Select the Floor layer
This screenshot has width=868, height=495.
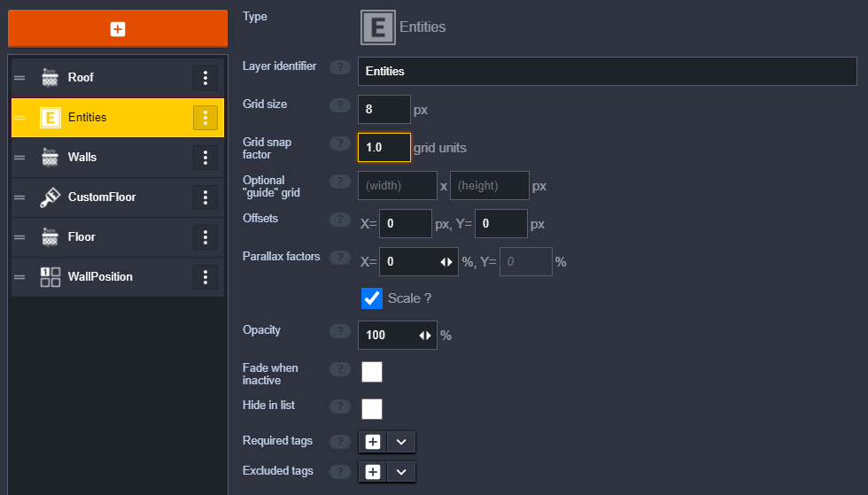click(117, 237)
